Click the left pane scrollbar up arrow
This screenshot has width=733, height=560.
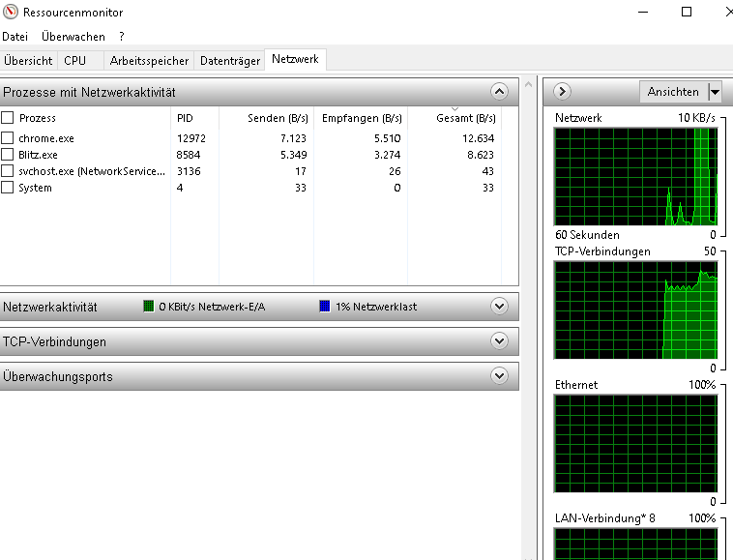(x=529, y=84)
